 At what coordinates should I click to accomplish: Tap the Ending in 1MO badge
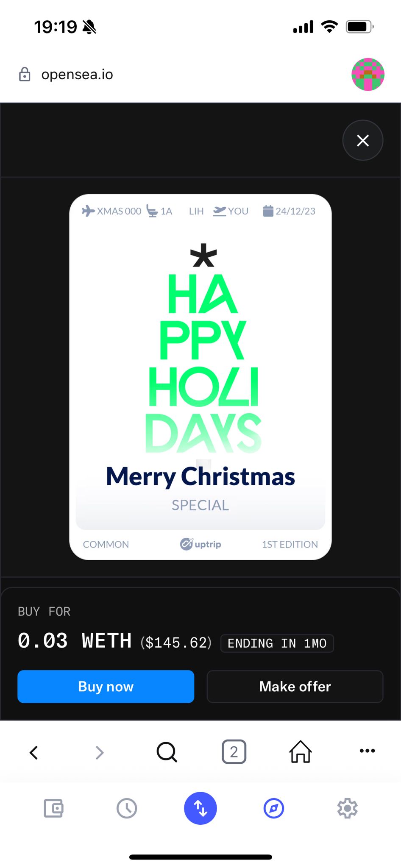277,643
